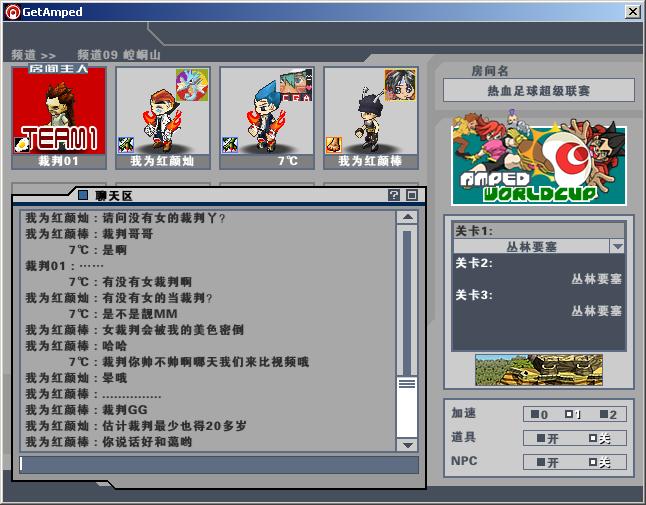Image resolution: width=646 pixels, height=505 pixels.
Task: Click the avatar icon of player 我为红颜灿
Action: click(192, 84)
